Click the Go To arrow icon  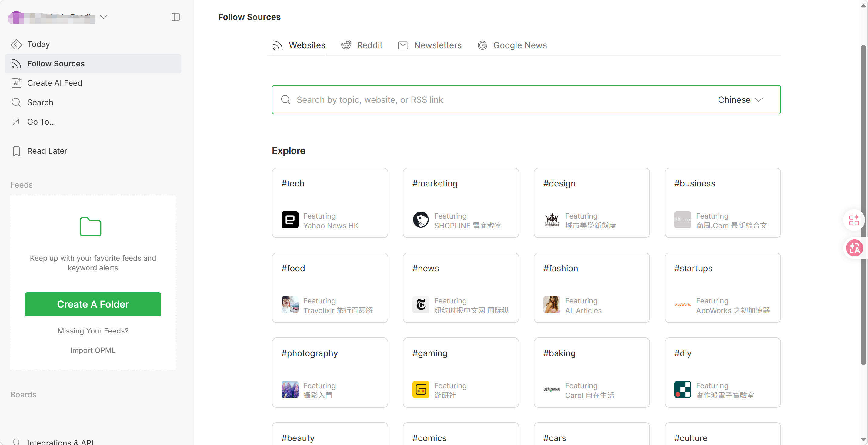(16, 122)
